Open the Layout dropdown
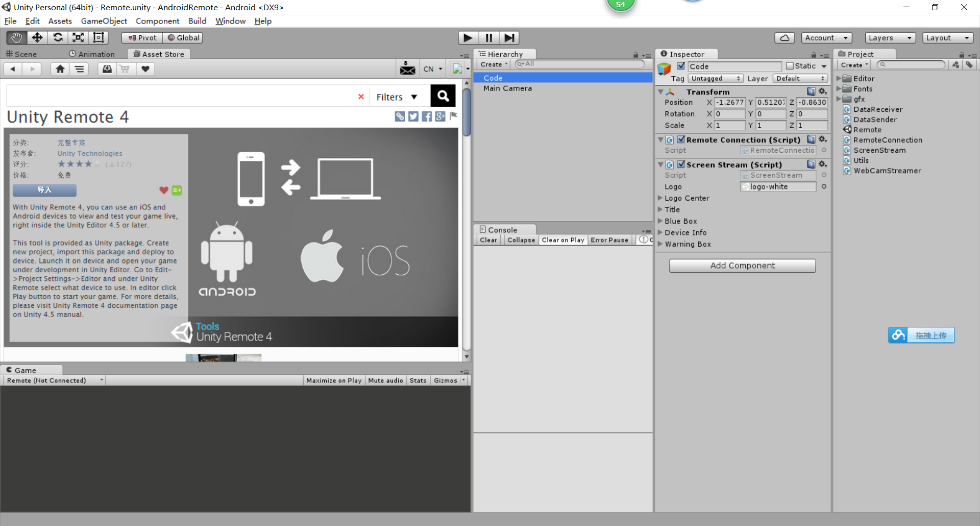Image resolution: width=980 pixels, height=526 pixels. click(947, 38)
